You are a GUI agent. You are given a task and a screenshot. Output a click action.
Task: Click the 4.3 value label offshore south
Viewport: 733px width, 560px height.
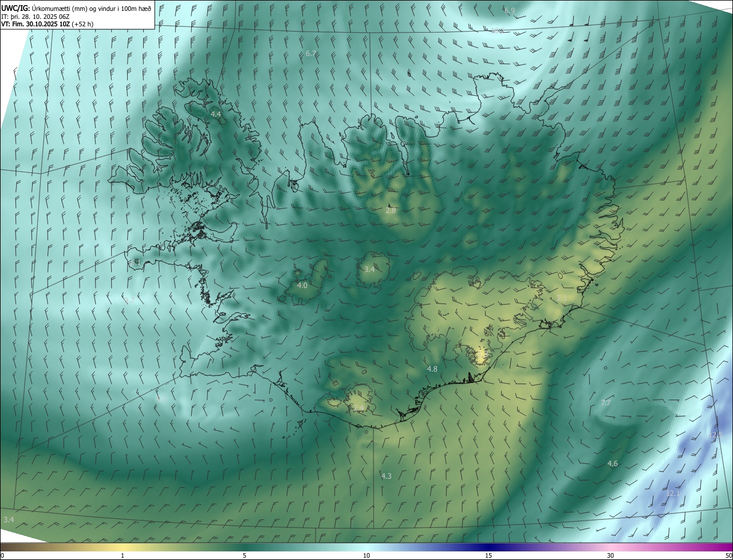[387, 476]
